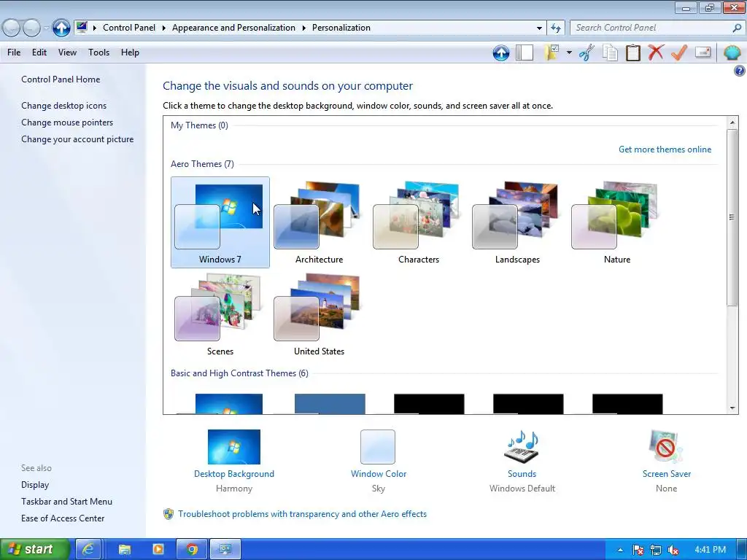Open the View menu
747x560 pixels.
point(67,52)
